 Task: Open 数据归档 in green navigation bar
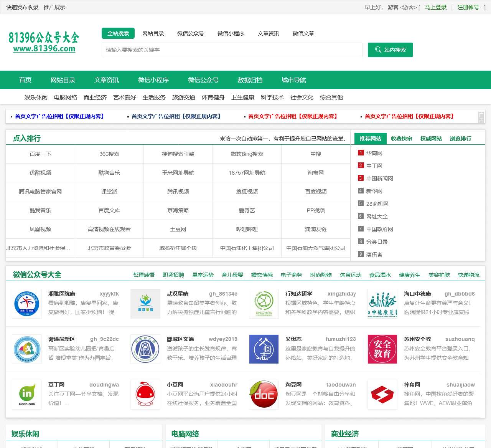click(x=250, y=80)
